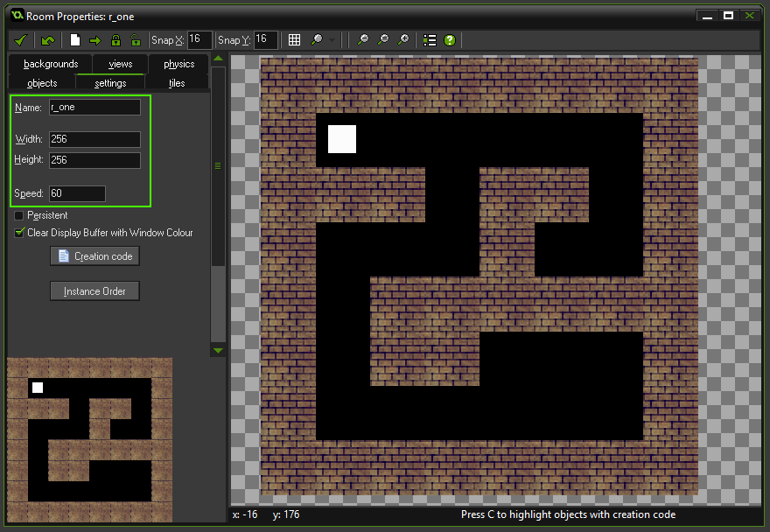
Task: Open help with the green question mark
Action: click(450, 40)
